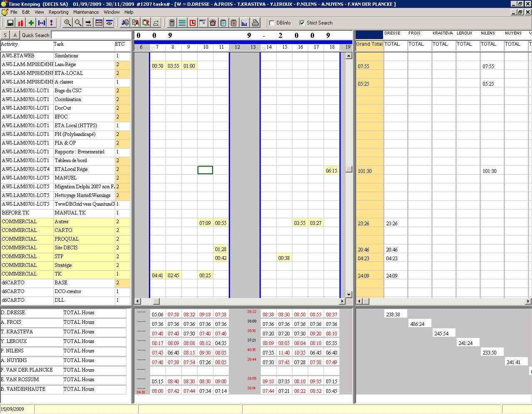Open the Maintenance menu
The width and height of the screenshot is (532, 414).
pos(86,12)
